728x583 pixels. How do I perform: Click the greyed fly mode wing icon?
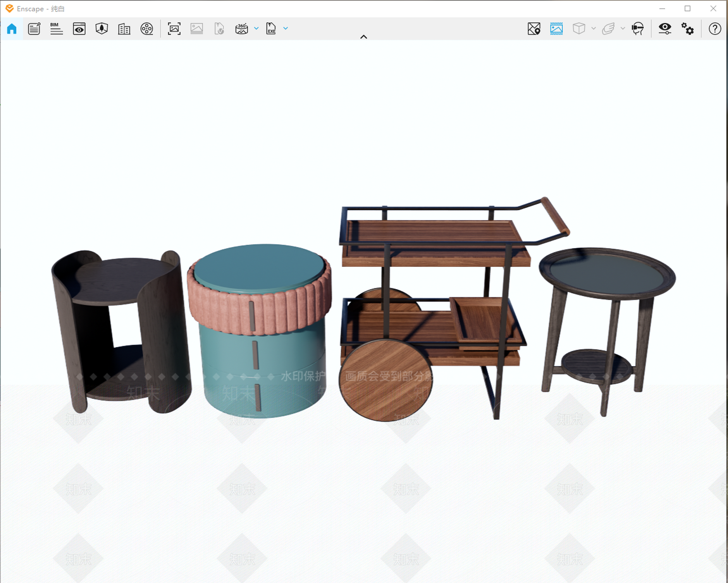pos(608,29)
